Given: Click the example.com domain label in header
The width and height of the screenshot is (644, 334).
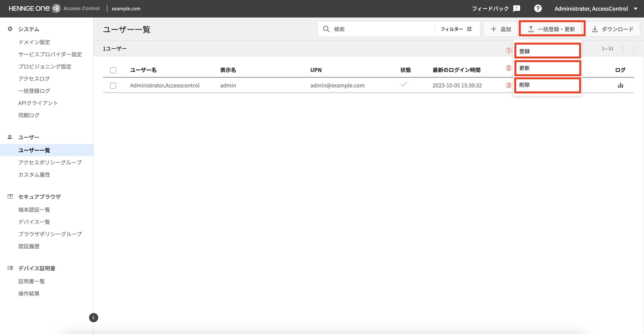Looking at the screenshot, I should point(126,9).
